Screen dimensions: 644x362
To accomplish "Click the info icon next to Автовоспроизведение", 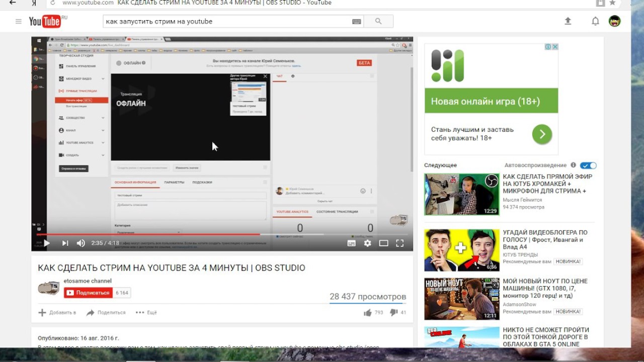I will (573, 165).
